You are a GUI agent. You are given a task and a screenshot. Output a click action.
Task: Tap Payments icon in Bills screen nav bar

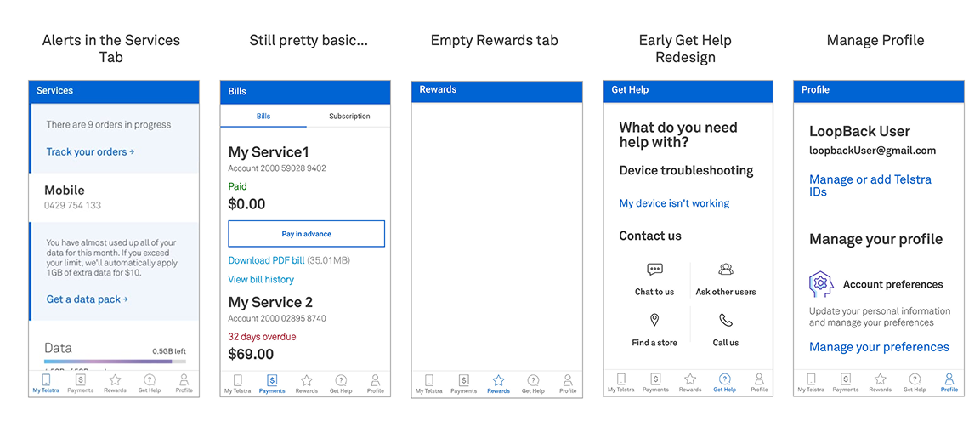pyautogui.click(x=272, y=380)
